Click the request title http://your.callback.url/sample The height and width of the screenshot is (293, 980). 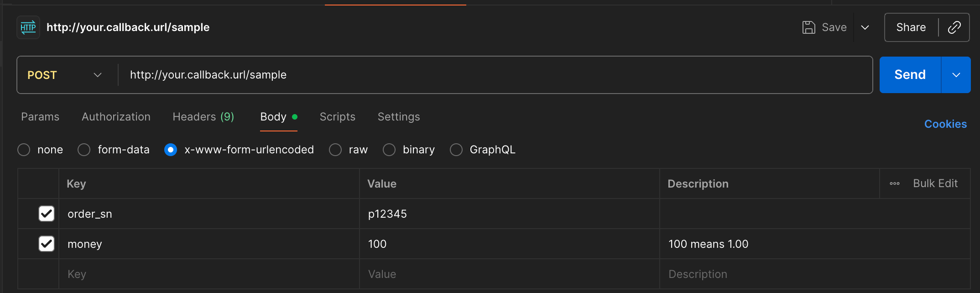tap(128, 27)
